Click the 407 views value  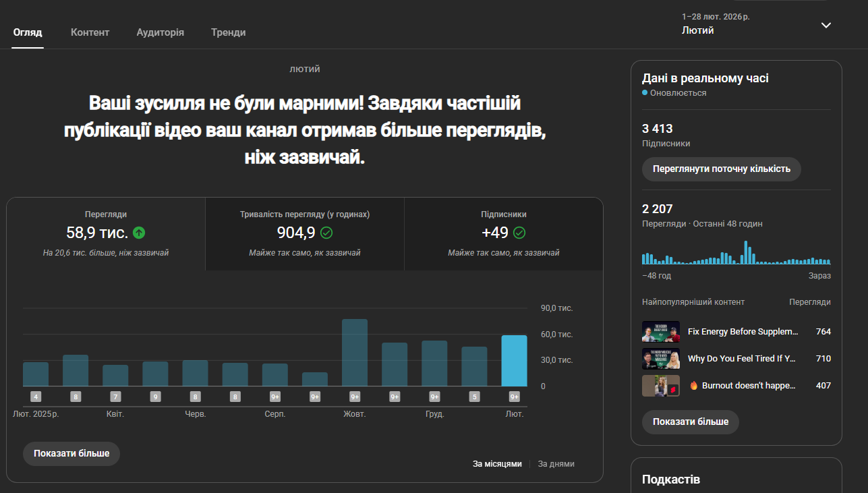coord(823,386)
